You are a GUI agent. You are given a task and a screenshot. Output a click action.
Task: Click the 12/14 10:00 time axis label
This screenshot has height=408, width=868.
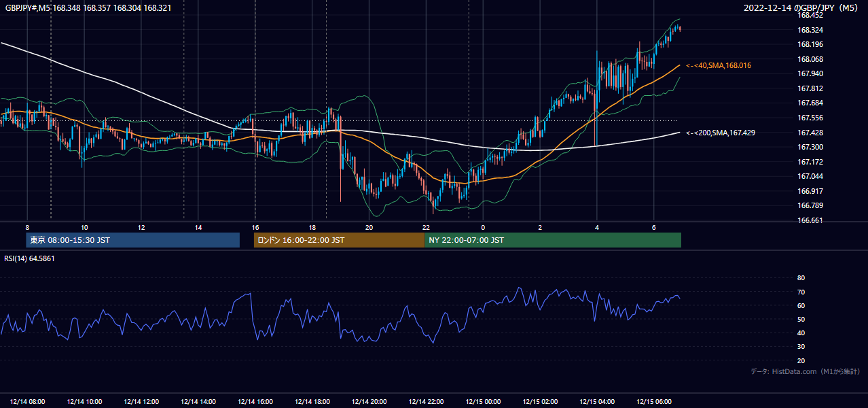[84, 402]
